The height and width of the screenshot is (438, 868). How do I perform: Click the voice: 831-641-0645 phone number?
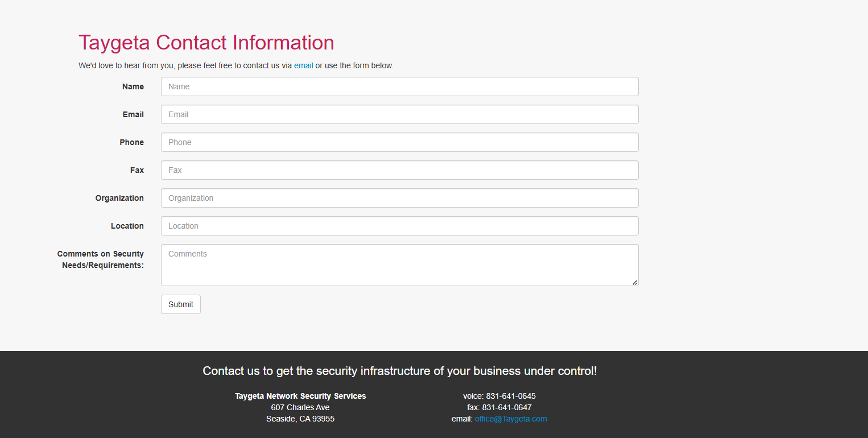[x=499, y=396]
